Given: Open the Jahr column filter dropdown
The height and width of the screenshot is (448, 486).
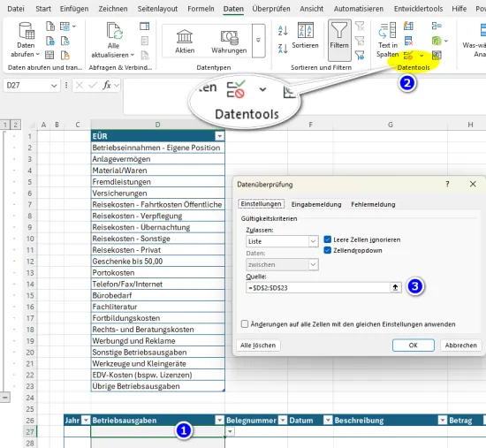Looking at the screenshot, I should click(86, 420).
